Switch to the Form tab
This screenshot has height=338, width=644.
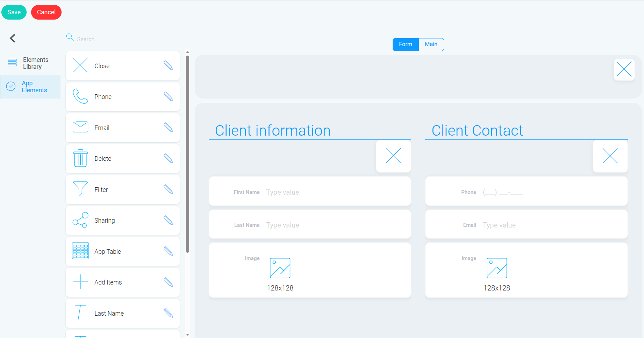coord(406,44)
